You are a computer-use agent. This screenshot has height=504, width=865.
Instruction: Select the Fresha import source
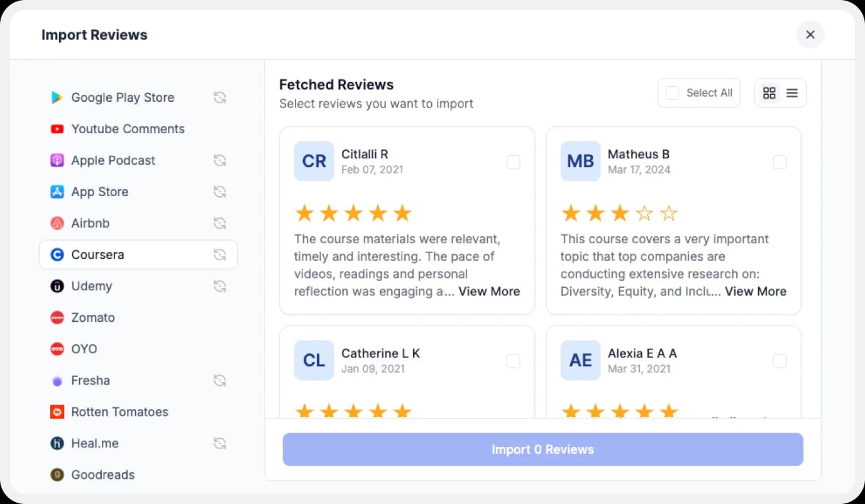[x=91, y=380]
